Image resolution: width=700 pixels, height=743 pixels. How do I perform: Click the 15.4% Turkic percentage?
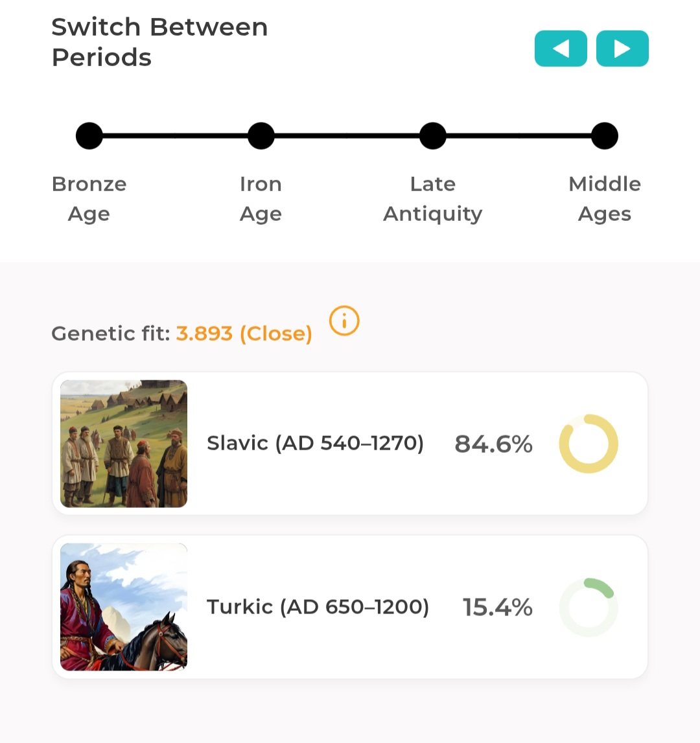tap(497, 608)
